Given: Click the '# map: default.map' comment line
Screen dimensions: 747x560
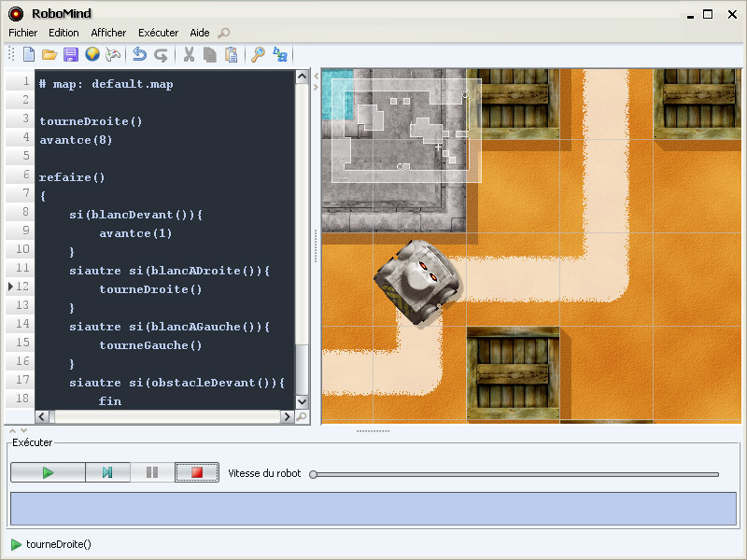Looking at the screenshot, I should click(106, 84).
